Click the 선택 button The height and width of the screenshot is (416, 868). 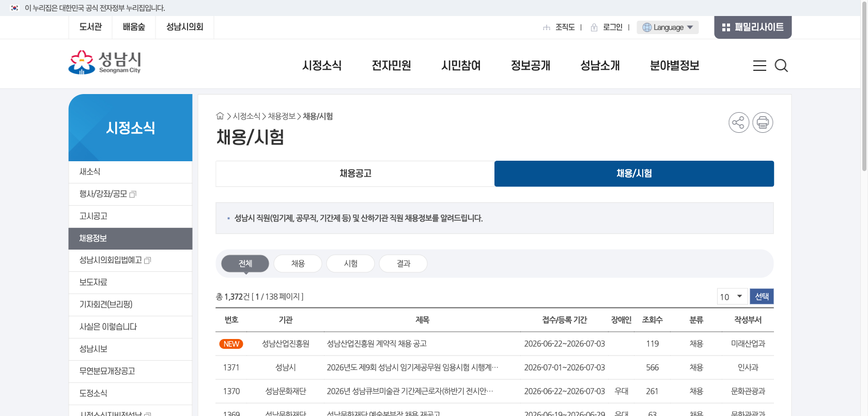[762, 297]
